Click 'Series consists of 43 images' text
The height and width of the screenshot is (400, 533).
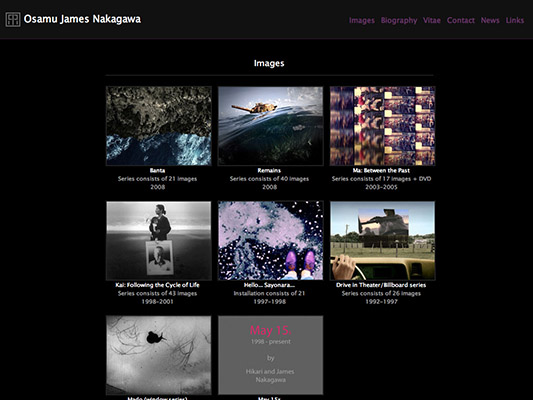pyautogui.click(x=157, y=293)
